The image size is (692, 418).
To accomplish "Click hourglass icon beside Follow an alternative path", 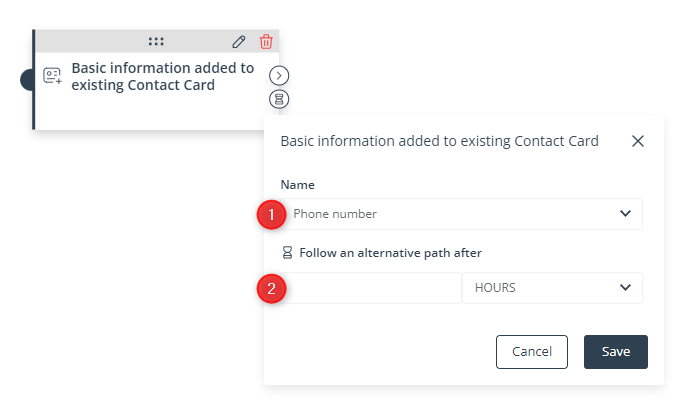I will pos(287,252).
